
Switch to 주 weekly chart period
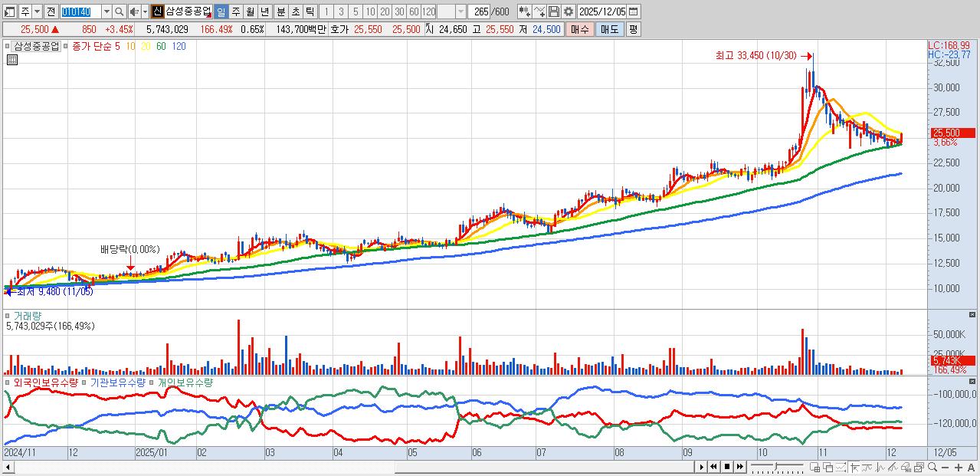coord(235,11)
